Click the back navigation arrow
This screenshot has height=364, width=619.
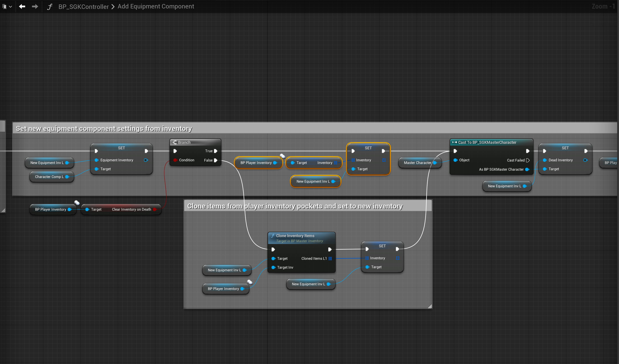click(22, 6)
